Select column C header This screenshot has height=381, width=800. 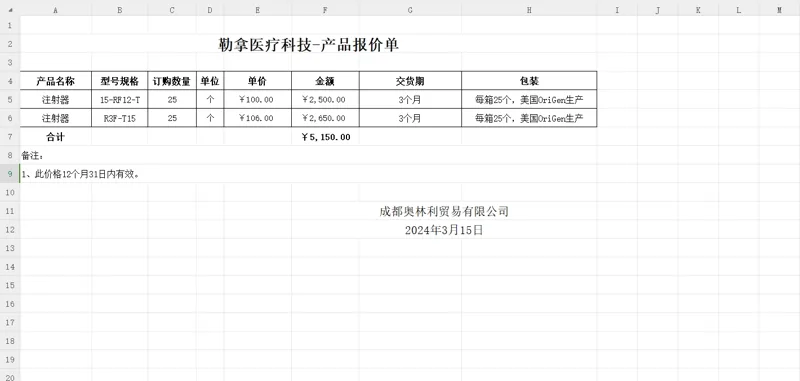pos(172,10)
